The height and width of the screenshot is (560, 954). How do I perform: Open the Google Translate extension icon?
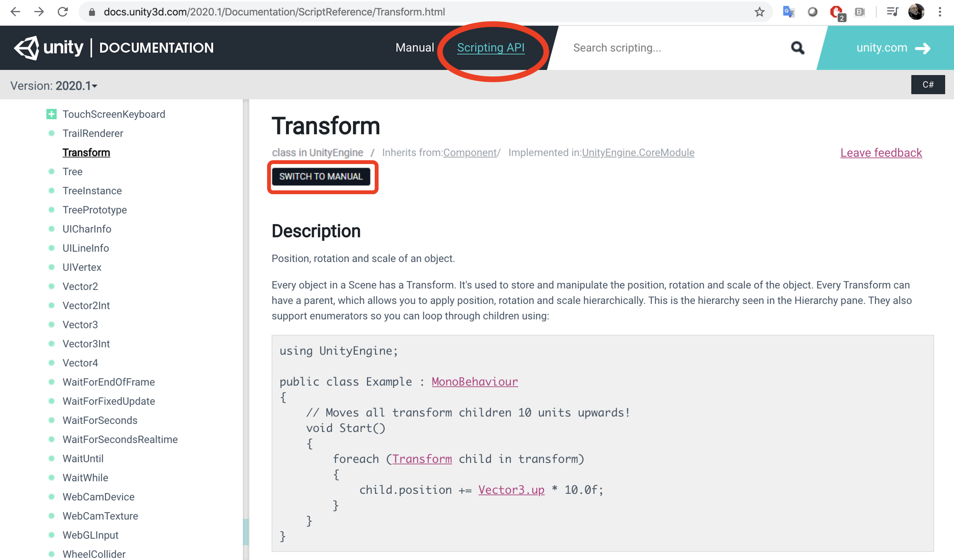point(788,12)
